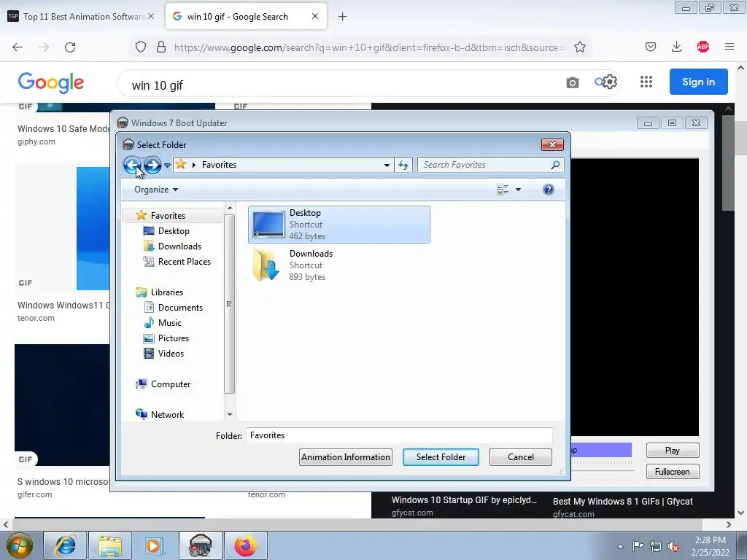Open Music library
Viewport: 747px width, 560px height.
(x=169, y=323)
